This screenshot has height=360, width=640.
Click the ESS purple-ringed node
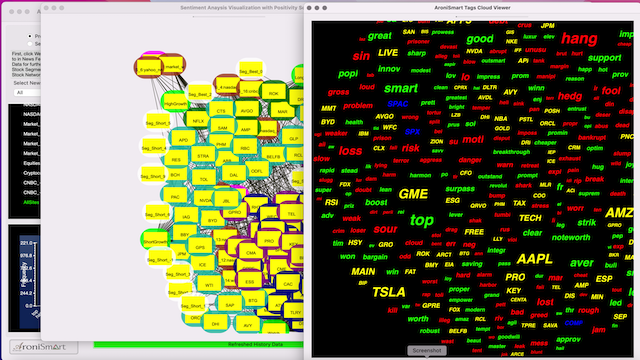pos(249,282)
